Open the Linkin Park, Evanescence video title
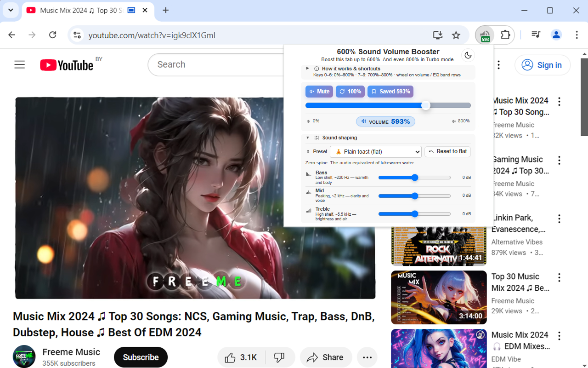This screenshot has height=368, width=588. (x=519, y=224)
